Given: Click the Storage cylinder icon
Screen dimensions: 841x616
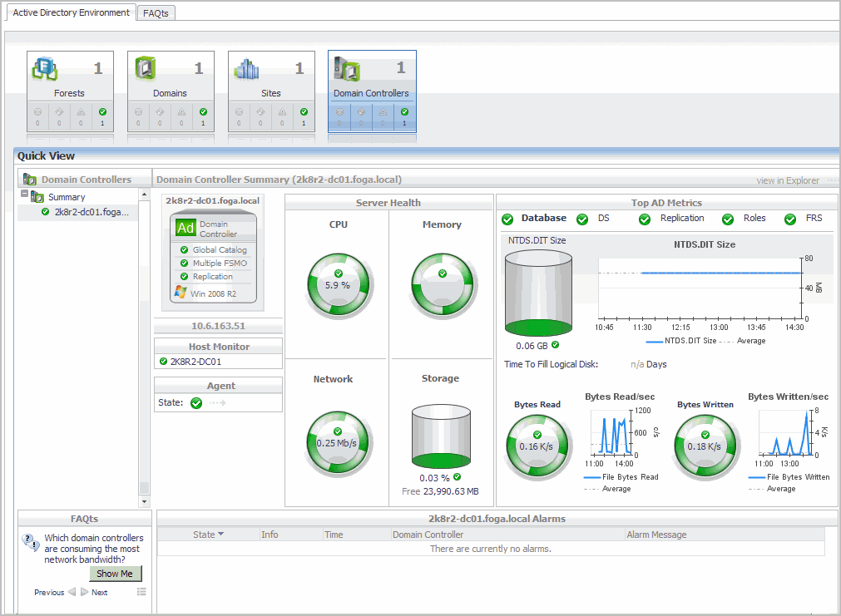Looking at the screenshot, I should click(x=441, y=436).
